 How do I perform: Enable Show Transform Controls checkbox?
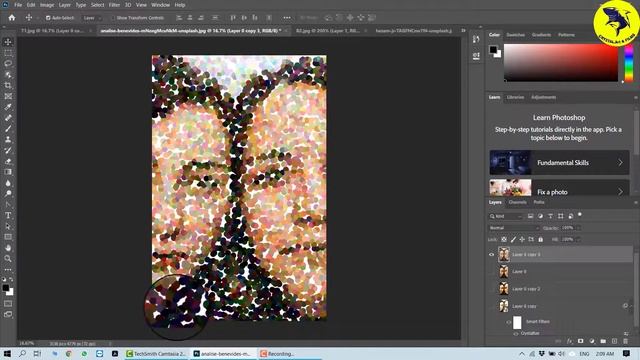click(113, 18)
